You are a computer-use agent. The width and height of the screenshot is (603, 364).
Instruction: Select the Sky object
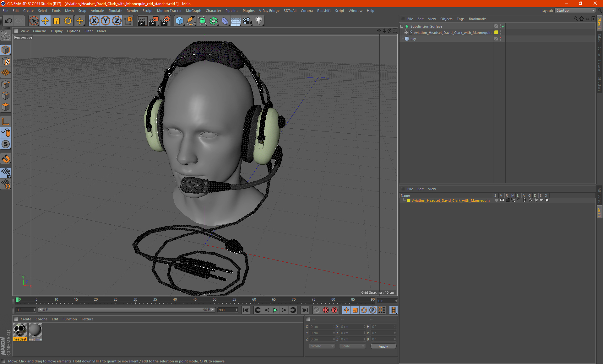click(x=413, y=39)
